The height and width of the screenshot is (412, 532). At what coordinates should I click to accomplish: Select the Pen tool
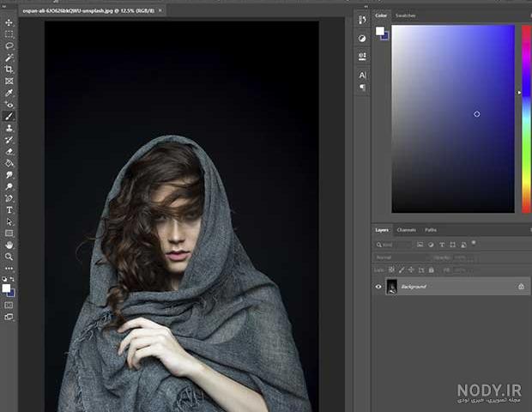click(9, 198)
